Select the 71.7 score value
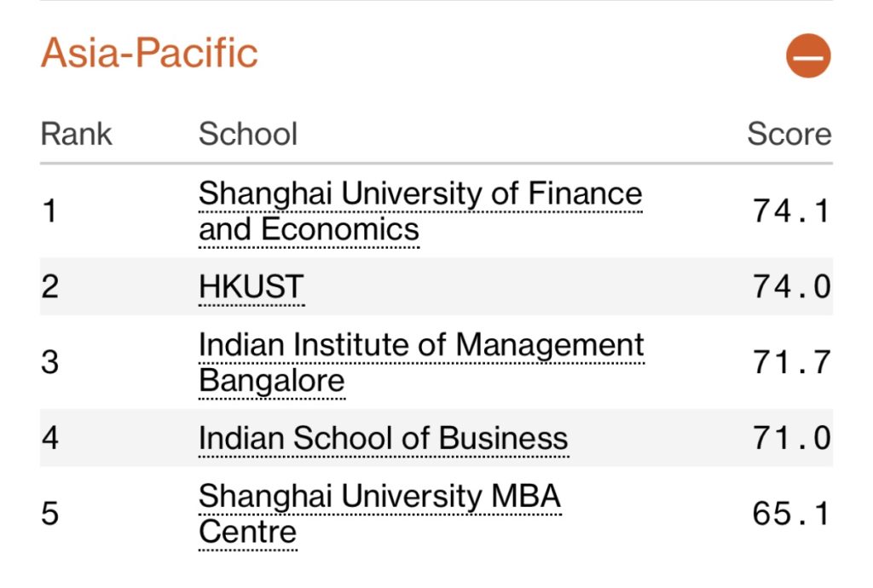 [790, 362]
